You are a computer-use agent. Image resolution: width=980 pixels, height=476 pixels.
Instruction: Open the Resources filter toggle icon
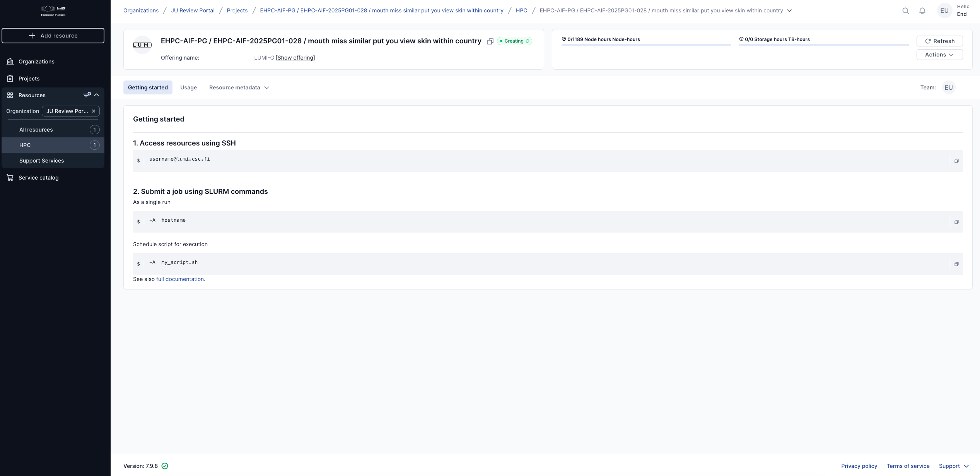[x=87, y=95]
